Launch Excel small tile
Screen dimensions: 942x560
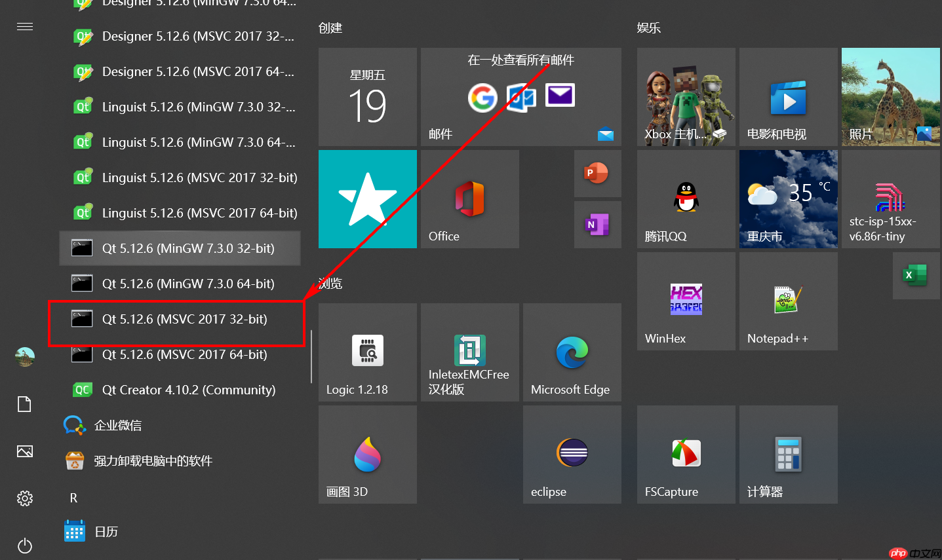point(916,276)
